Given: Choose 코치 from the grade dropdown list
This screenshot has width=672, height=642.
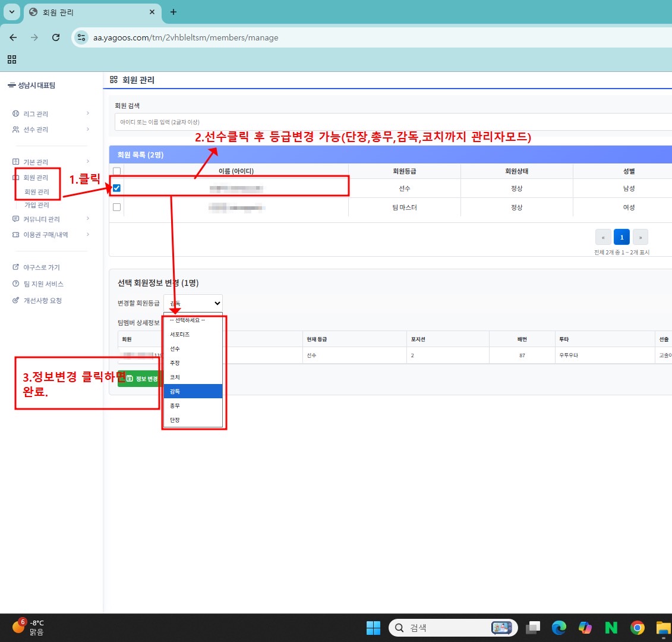Looking at the screenshot, I should pyautogui.click(x=175, y=377).
